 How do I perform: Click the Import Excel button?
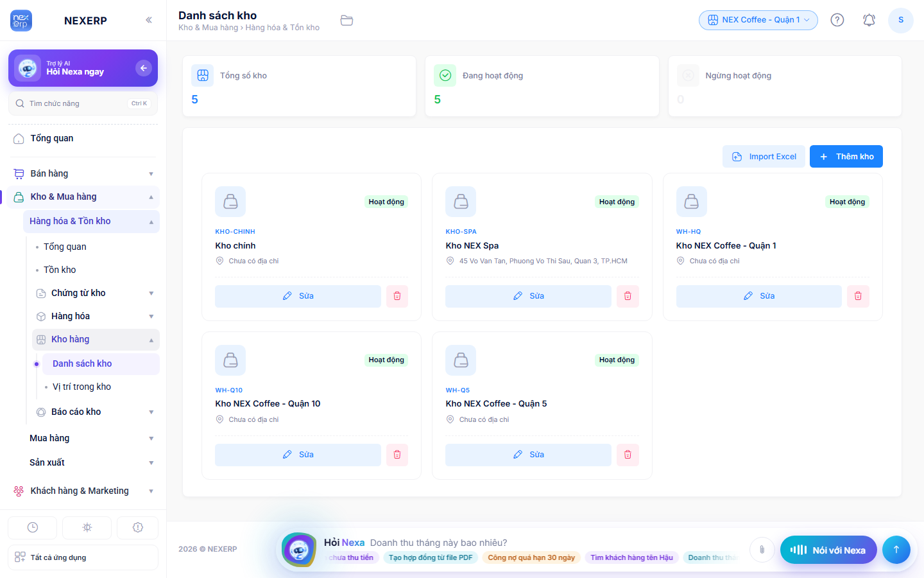pos(764,157)
